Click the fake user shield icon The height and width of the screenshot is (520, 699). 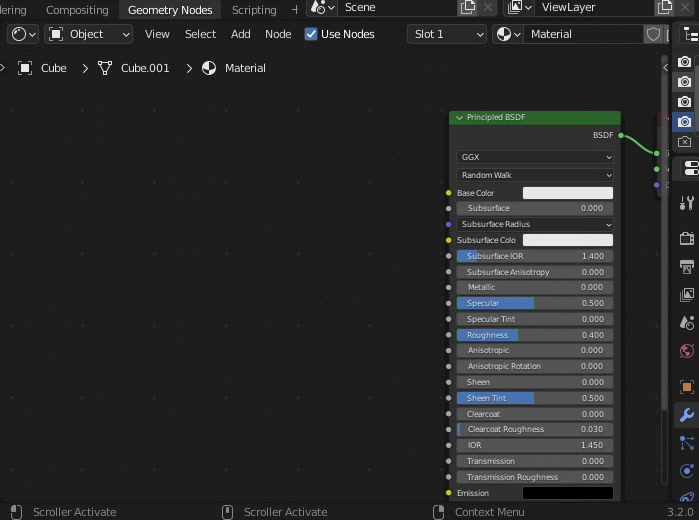pyautogui.click(x=654, y=34)
